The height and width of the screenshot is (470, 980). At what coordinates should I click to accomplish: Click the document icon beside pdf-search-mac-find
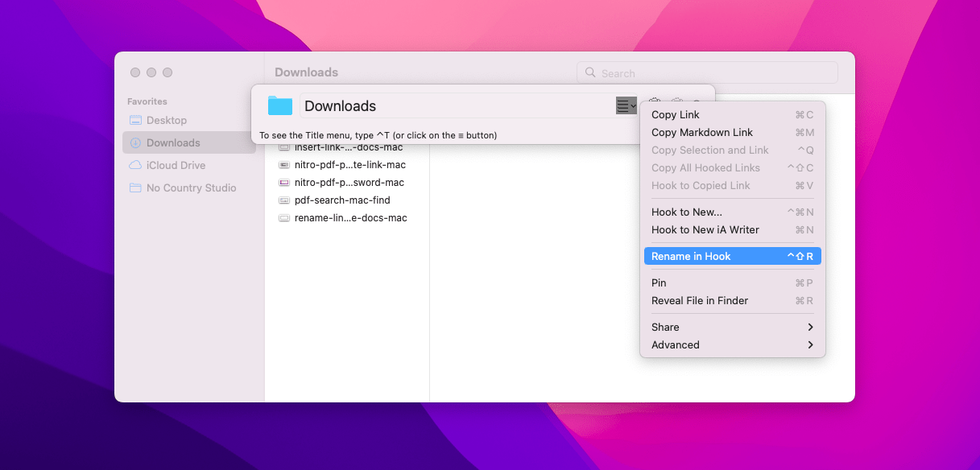[284, 200]
